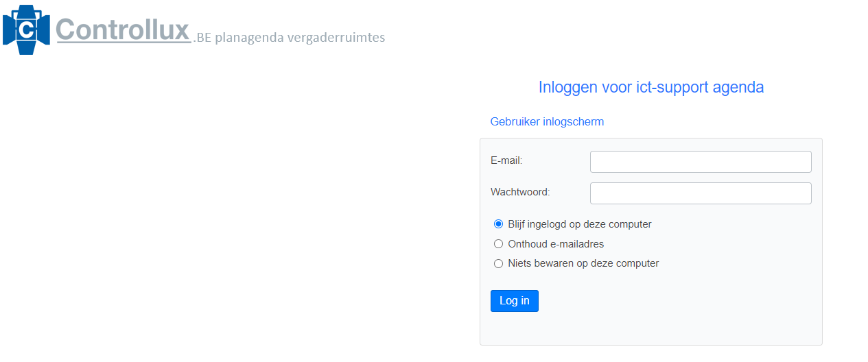
Task: Click the white letter C inside the logo
Action: (27, 30)
